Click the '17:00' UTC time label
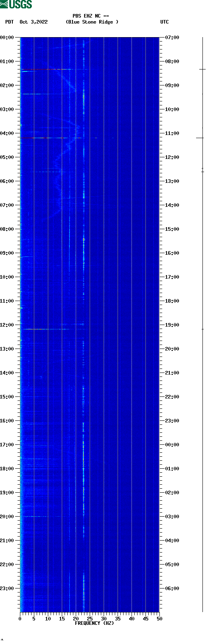220x644 pixels. (172, 277)
